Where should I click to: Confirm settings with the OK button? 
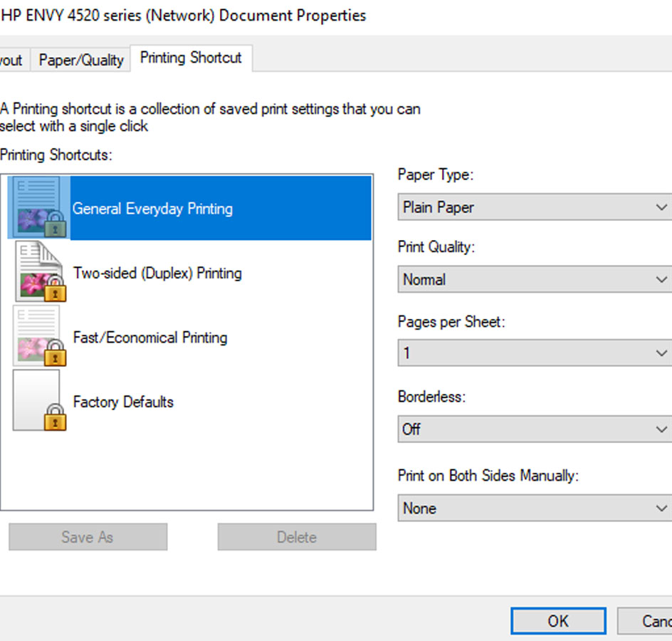[558, 621]
